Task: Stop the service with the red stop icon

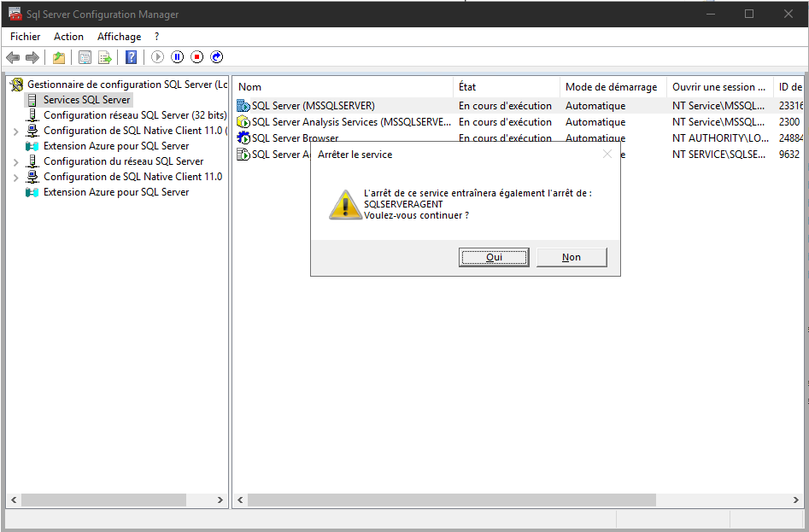Action: pos(197,57)
